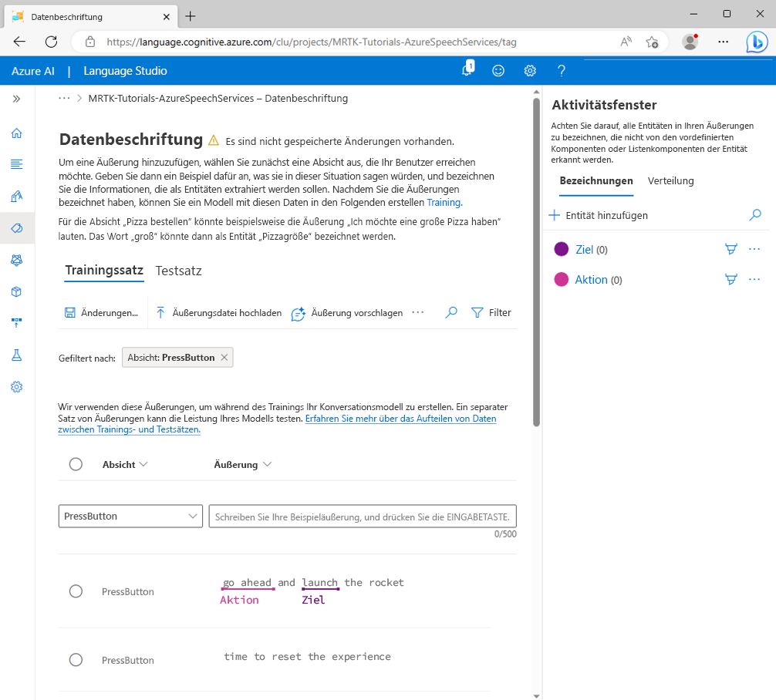
Task: Click the purple Ziel color swatch
Action: (x=562, y=249)
